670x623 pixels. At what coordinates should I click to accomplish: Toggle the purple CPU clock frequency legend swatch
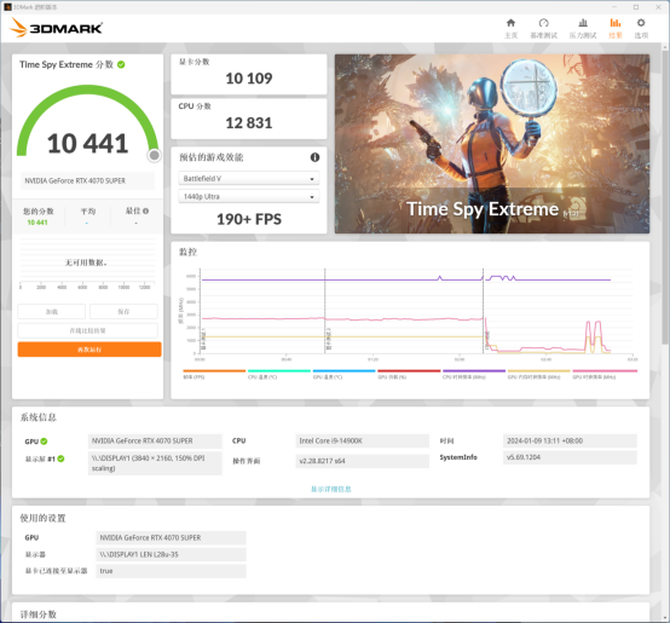pyautogui.click(x=474, y=371)
